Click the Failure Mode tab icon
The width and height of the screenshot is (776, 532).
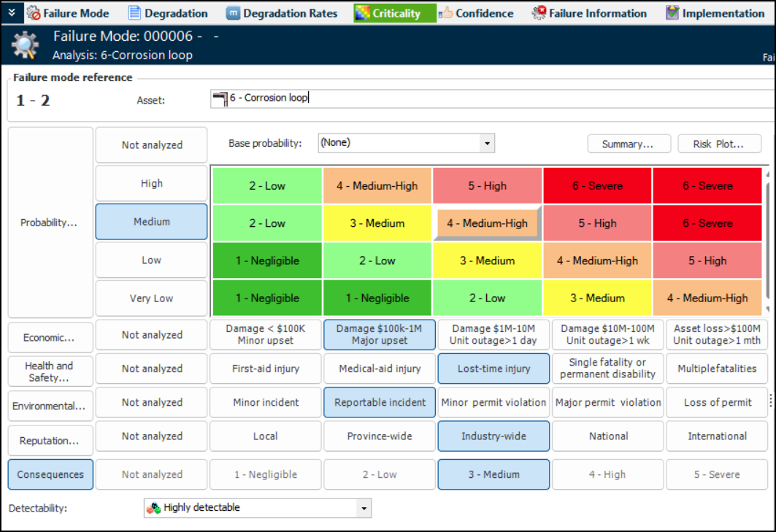click(x=33, y=13)
